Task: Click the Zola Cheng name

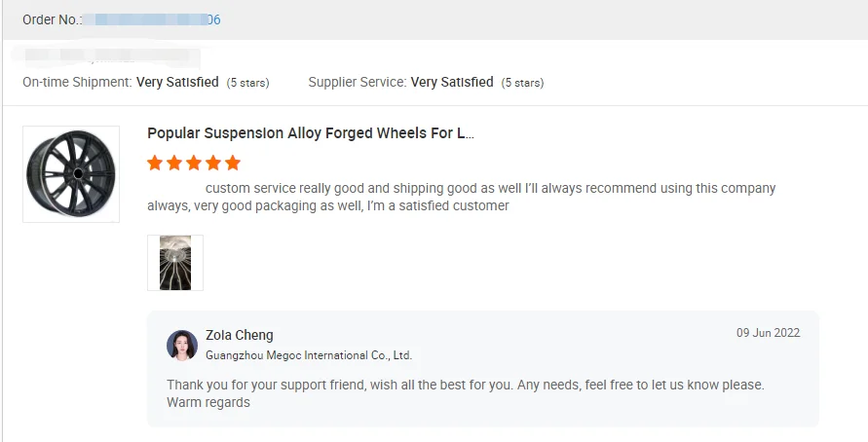Action: point(240,335)
